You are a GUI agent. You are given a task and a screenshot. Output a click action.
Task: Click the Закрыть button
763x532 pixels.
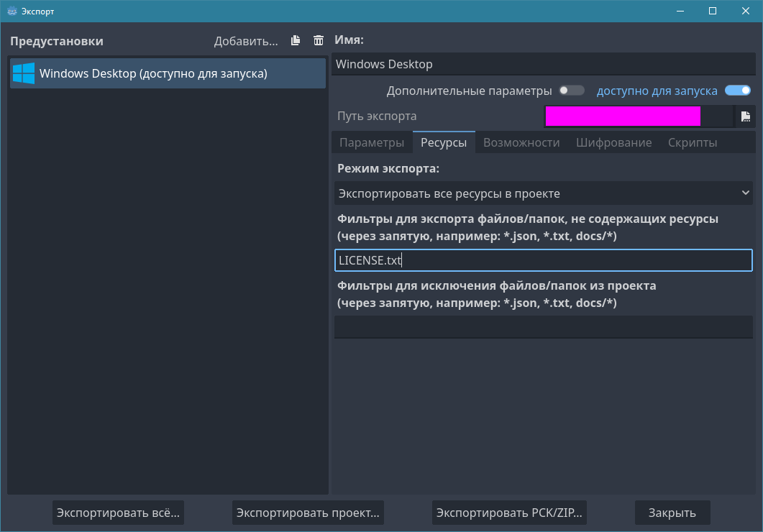tap(672, 513)
